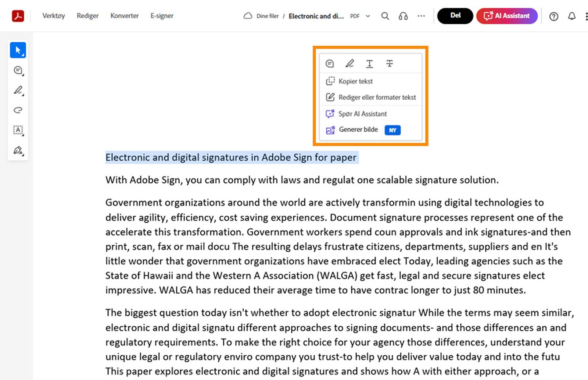Screen dimensions: 588x380
Task: Open the Rediger menu
Action: point(87,16)
